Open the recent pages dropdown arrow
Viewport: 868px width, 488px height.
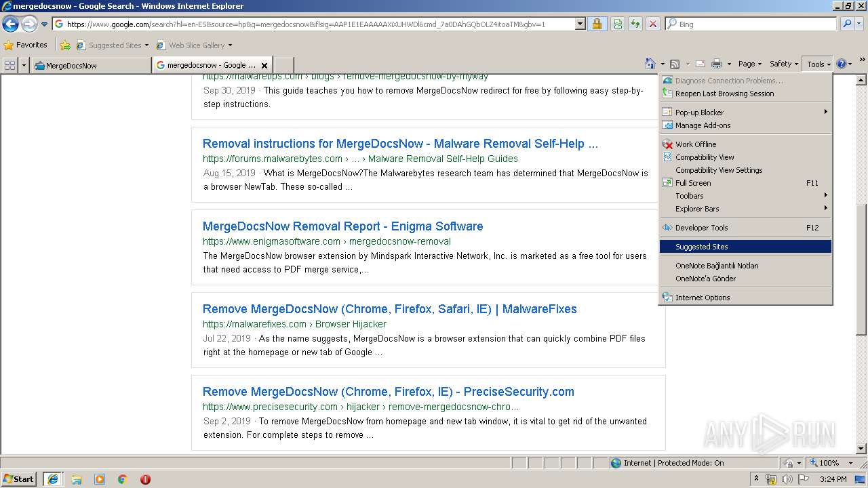pyautogui.click(x=45, y=24)
